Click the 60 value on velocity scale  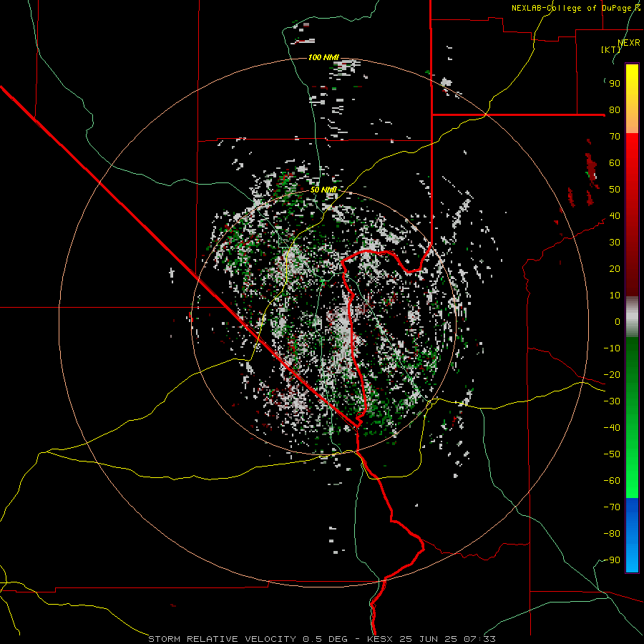615,163
